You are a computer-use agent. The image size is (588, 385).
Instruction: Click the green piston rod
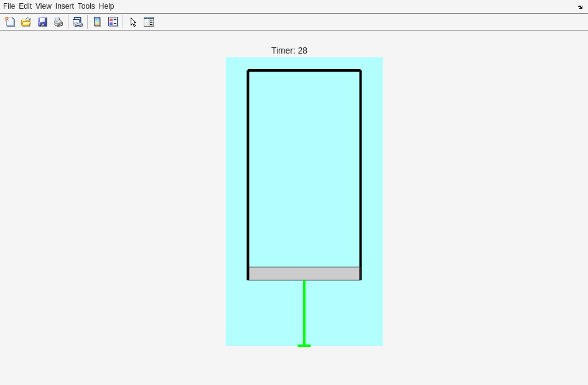pyautogui.click(x=304, y=313)
